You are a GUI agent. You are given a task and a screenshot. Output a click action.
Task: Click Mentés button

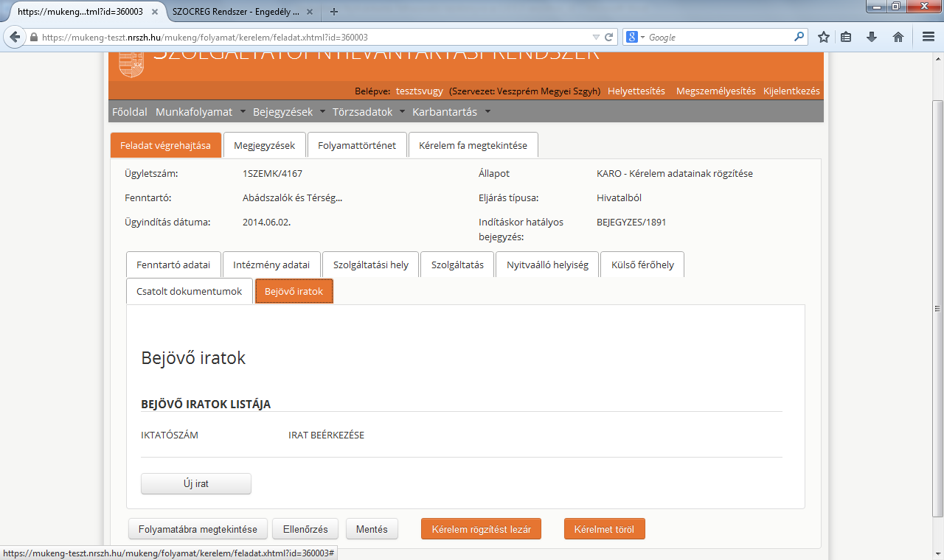point(372,529)
